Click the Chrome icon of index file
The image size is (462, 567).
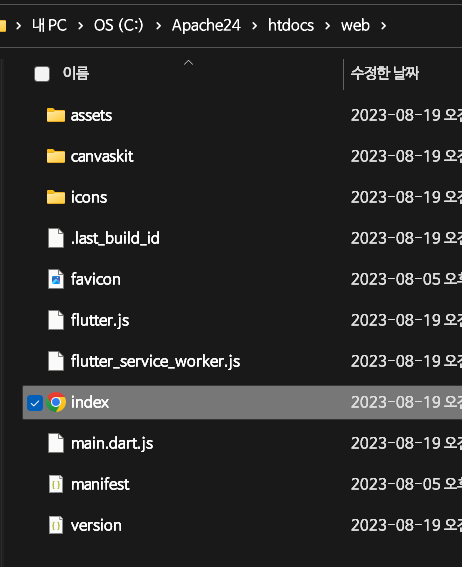point(56,402)
